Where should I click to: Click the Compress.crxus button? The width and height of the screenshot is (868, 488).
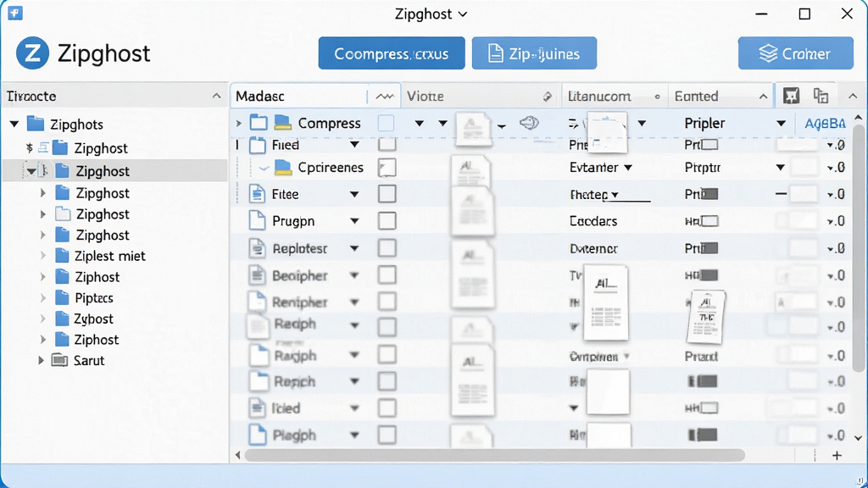point(392,53)
